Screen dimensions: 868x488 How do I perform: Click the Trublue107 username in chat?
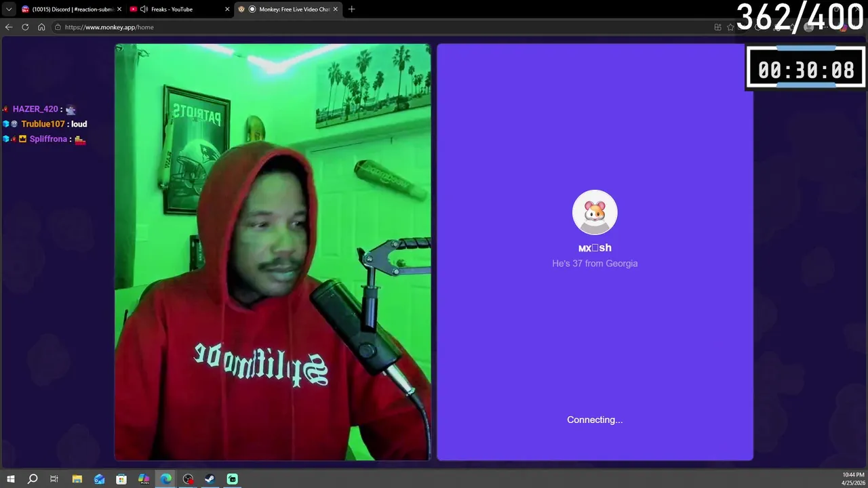tap(43, 124)
